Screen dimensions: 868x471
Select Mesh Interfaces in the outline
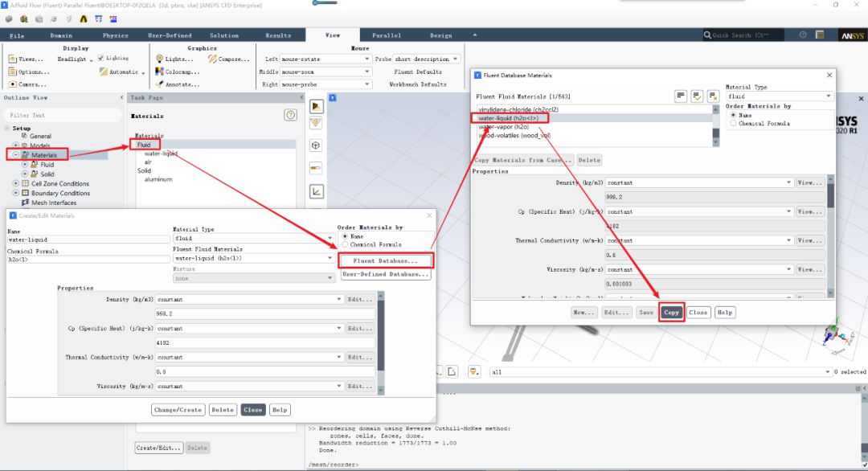54,203
